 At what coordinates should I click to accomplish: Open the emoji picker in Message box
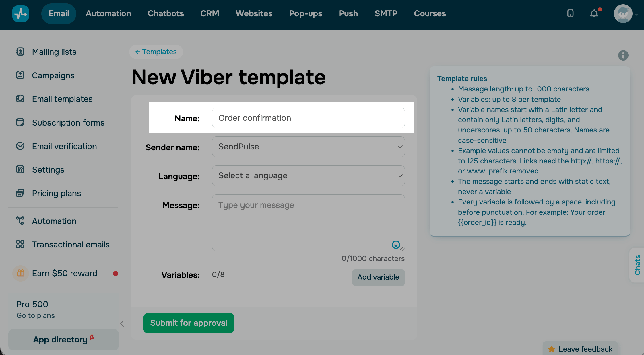[396, 244]
